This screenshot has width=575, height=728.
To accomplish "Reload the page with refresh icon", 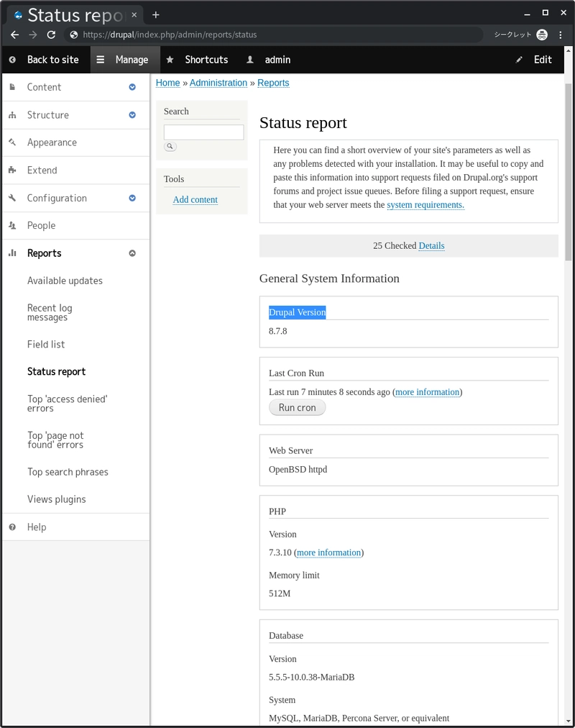I will [52, 35].
